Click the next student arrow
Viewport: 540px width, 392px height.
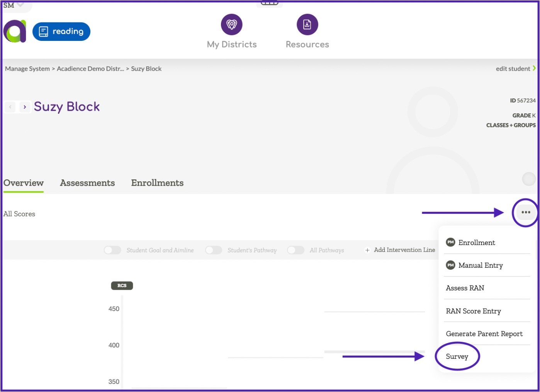pos(25,107)
